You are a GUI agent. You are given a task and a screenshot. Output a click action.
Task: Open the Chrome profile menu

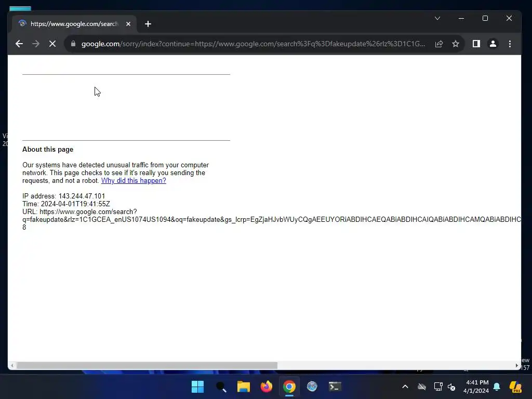click(493, 44)
